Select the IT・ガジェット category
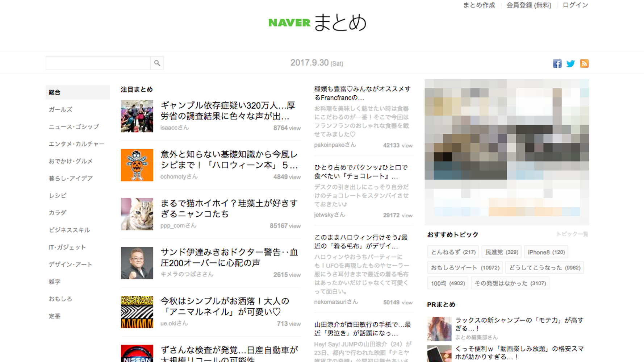Viewport: 644px width, 362px height. point(67,247)
